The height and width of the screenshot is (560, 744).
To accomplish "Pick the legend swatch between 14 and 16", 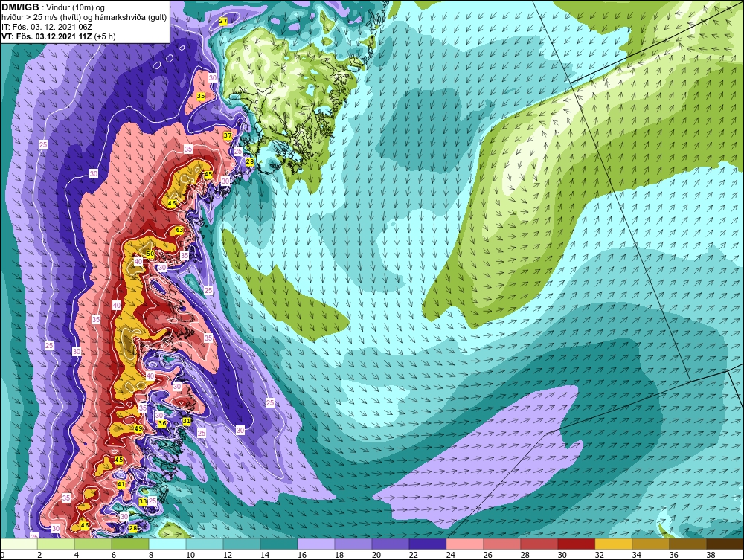I will (x=279, y=544).
